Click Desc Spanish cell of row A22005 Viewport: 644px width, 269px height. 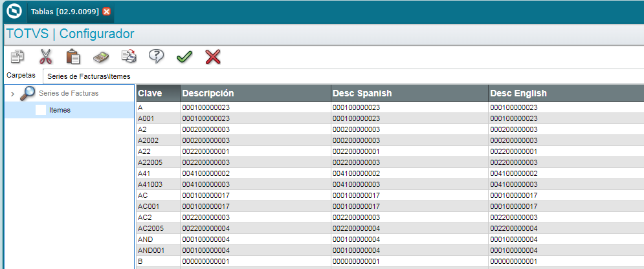tap(410, 162)
